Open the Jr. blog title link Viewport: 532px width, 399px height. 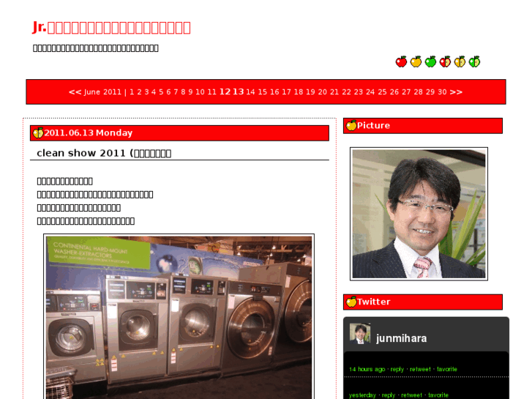pos(111,28)
